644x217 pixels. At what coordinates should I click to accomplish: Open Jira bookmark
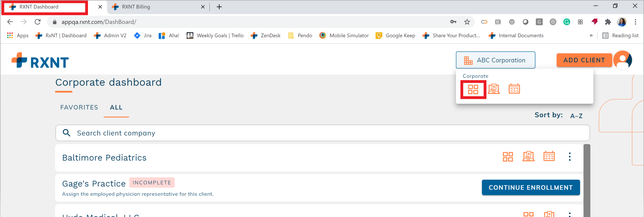[x=143, y=35]
